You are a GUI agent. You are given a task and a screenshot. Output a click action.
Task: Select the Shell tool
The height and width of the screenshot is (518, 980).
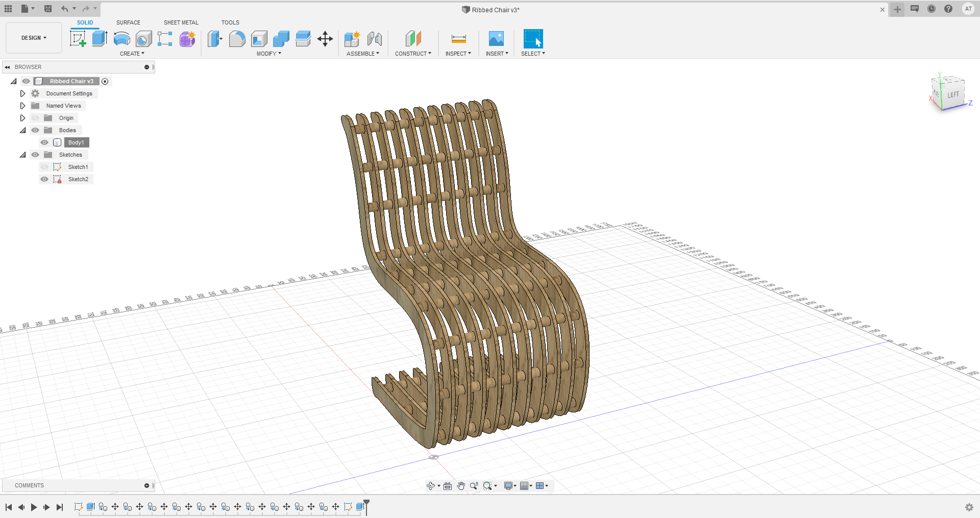259,39
